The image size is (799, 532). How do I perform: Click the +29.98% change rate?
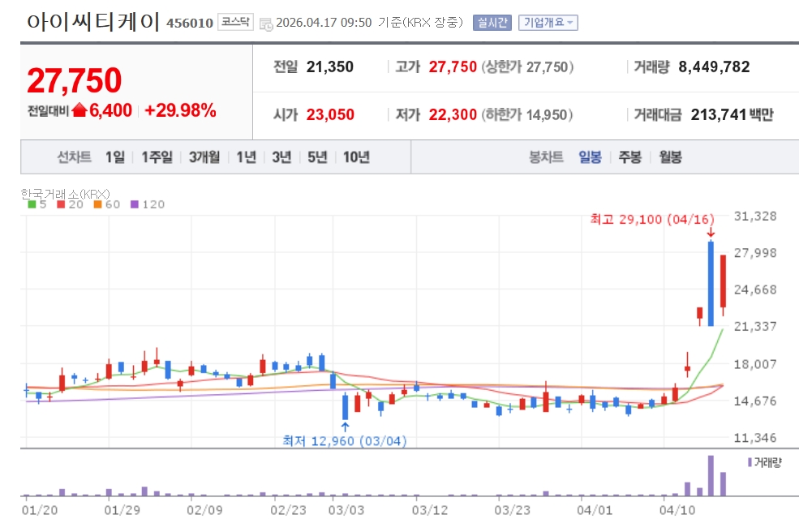coord(180,110)
